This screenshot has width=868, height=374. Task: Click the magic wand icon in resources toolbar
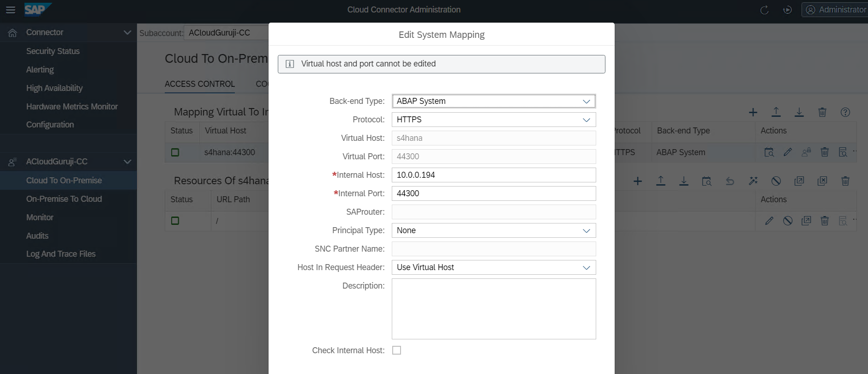tap(753, 181)
